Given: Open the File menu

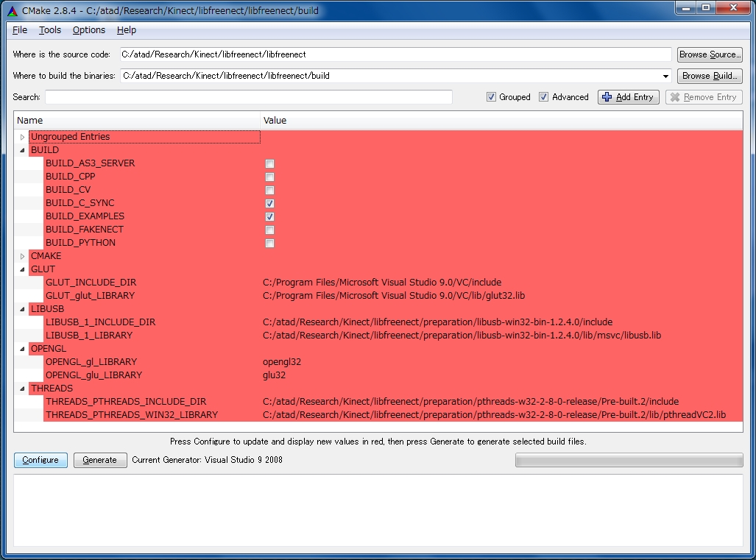Looking at the screenshot, I should [20, 30].
